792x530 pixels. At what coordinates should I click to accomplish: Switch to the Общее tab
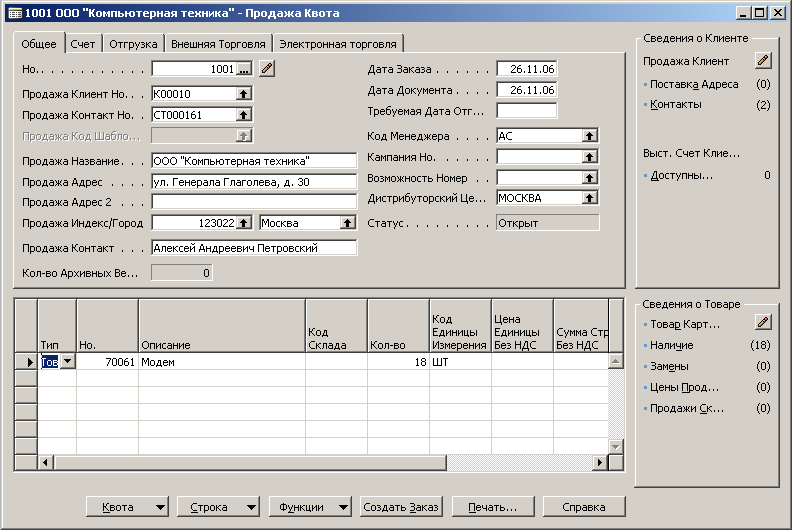[39, 44]
